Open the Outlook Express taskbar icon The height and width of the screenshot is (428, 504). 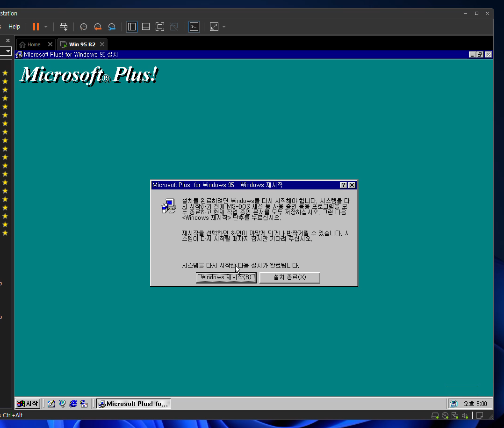click(x=84, y=403)
